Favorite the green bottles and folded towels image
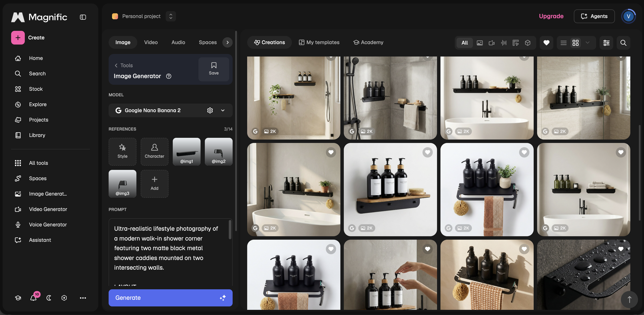 [x=621, y=152]
